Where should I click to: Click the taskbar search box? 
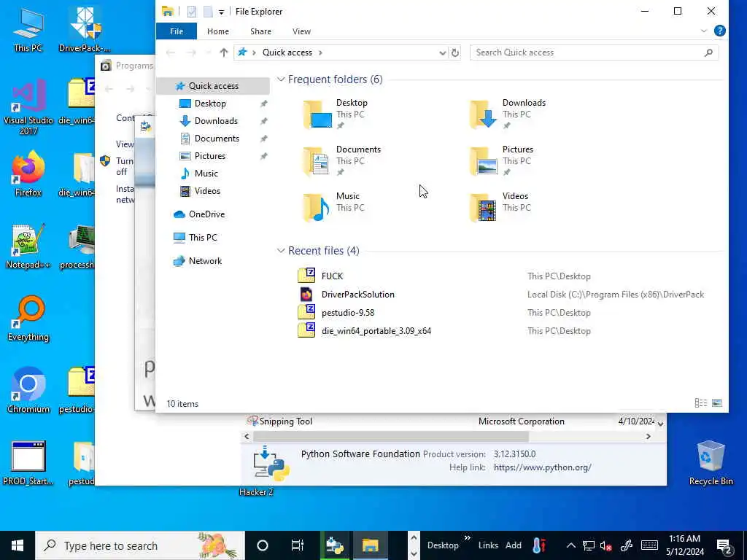point(140,545)
